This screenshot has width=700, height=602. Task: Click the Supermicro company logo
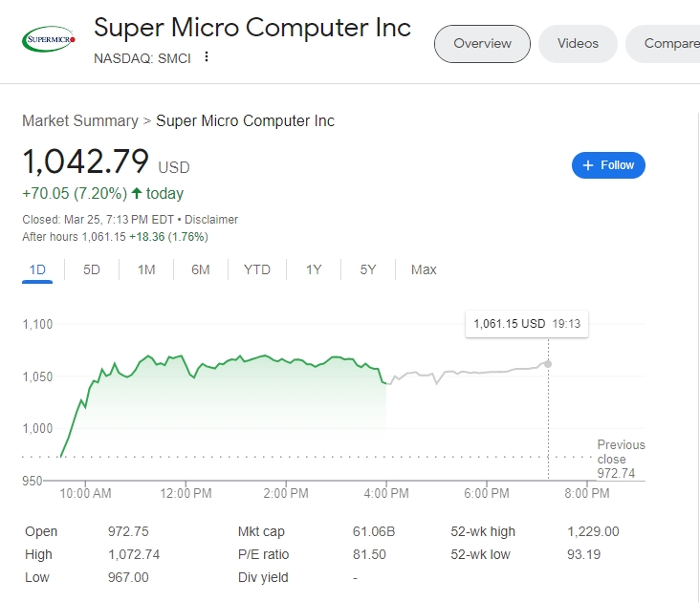click(48, 39)
